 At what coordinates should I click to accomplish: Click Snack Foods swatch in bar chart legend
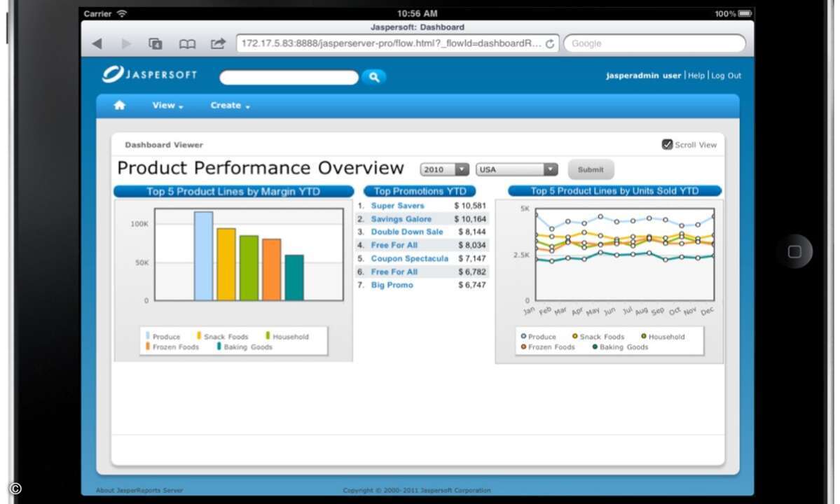(199, 336)
